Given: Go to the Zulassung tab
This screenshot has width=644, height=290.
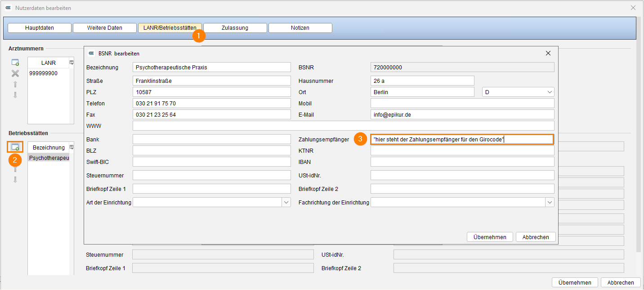Looking at the screenshot, I should tap(235, 28).
